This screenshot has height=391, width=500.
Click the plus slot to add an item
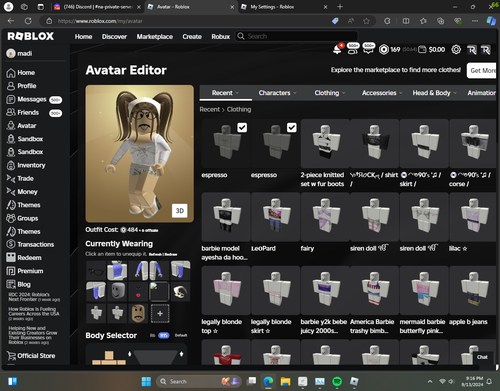point(160,313)
